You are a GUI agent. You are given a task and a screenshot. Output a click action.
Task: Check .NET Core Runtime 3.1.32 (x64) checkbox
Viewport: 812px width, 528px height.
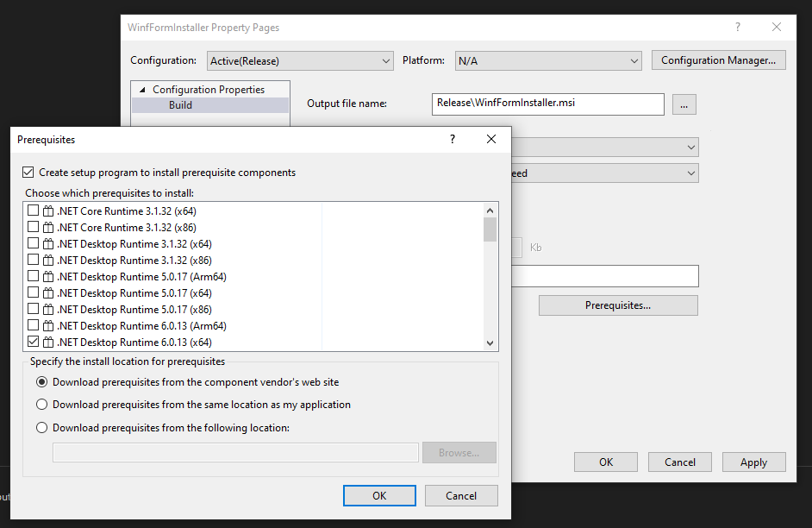[x=33, y=211]
